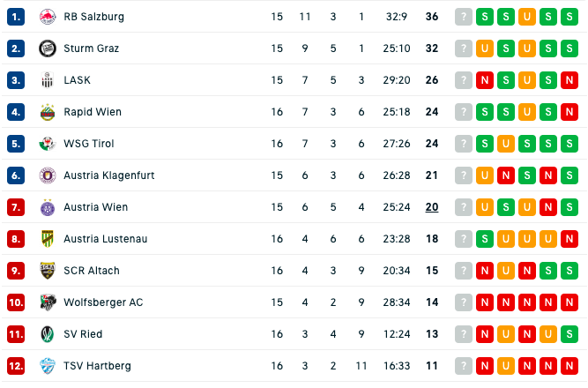This screenshot has width=588, height=388.
Task: Click the Wolfsberger AC wolf logo
Action: (x=48, y=302)
